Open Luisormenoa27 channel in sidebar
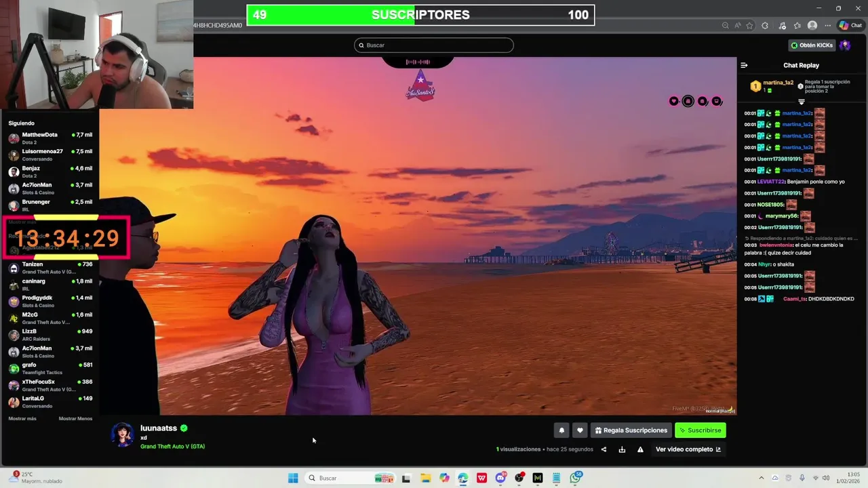Viewport: 868px width, 488px height. pyautogui.click(x=50, y=155)
